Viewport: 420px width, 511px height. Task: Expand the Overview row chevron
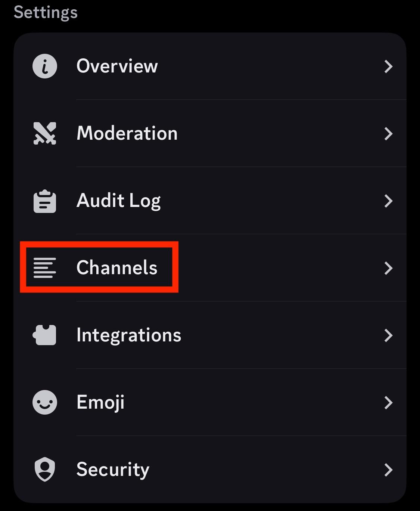point(389,66)
